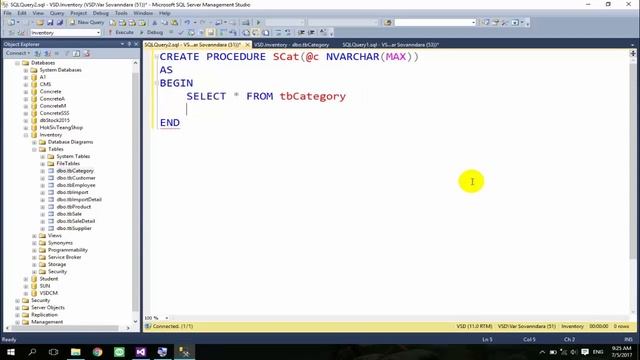Viewport: 640px width, 360px height.
Task: Select the Server Objects node
Action: click(48, 308)
